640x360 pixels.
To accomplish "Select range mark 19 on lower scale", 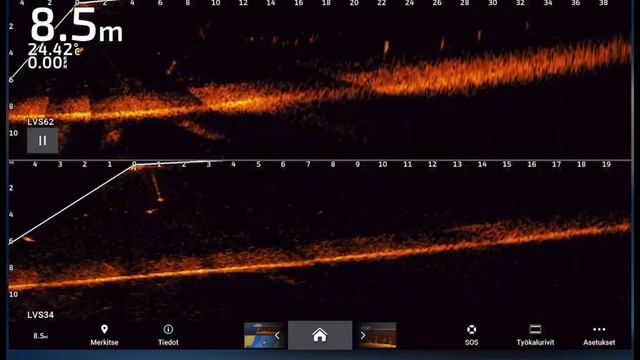I will (x=607, y=164).
